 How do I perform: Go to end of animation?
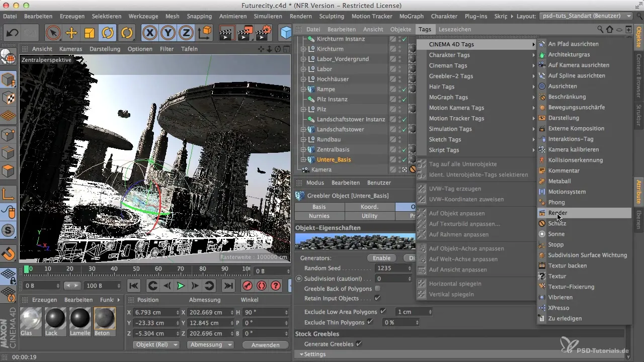(228, 286)
